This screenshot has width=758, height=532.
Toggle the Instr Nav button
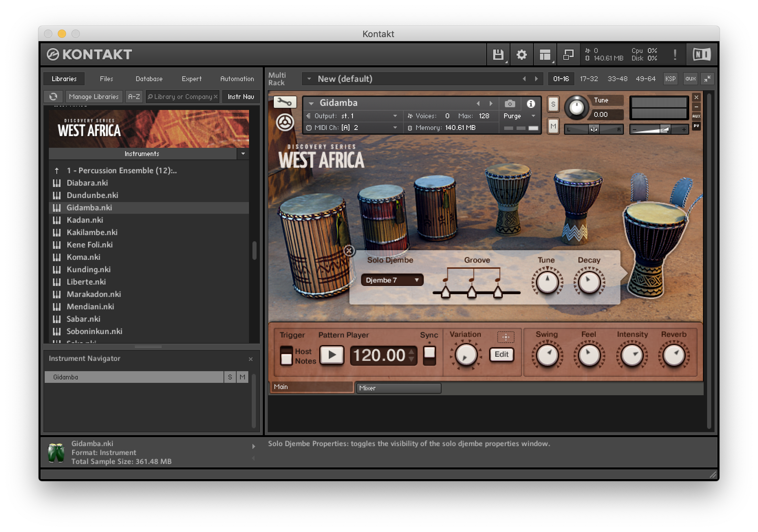click(241, 97)
